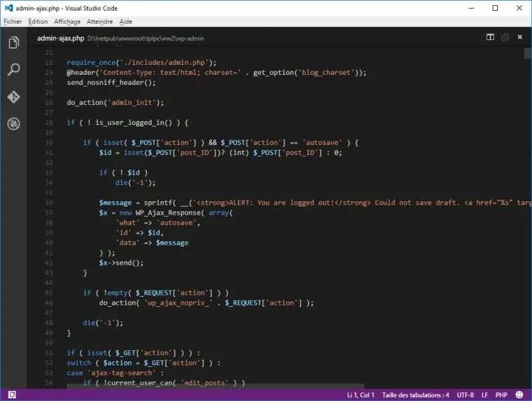The height and width of the screenshot is (401, 532).
Task: Open the Debug view
Action: point(13,124)
